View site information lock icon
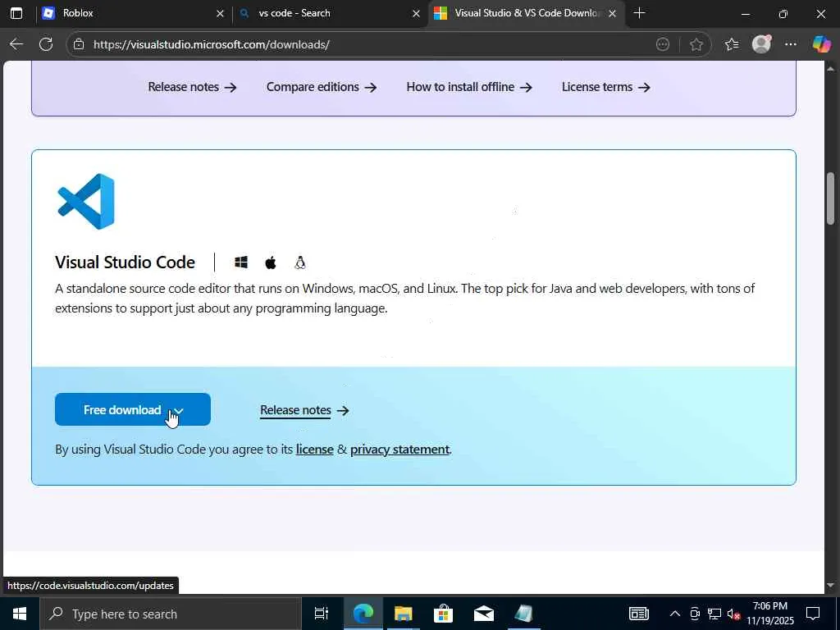840x630 pixels. click(79, 44)
